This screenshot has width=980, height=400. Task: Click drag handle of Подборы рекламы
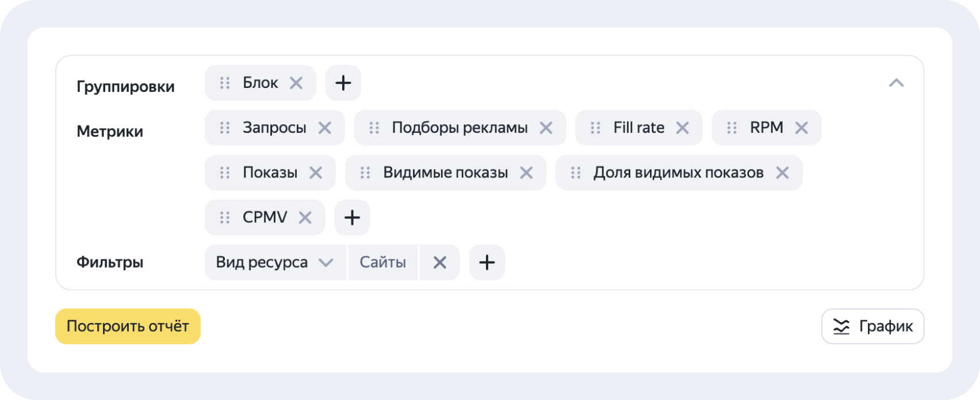pyautogui.click(x=374, y=128)
